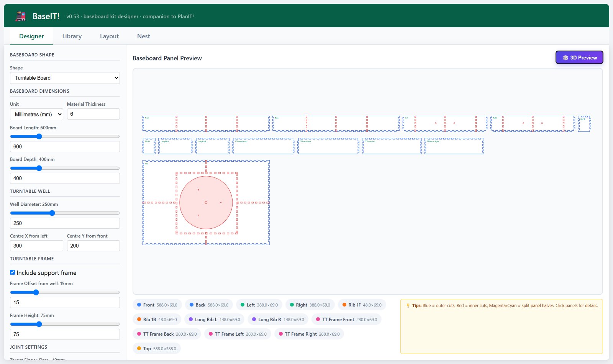Click the Material Thickness input field
Image resolution: width=613 pixels, height=364 pixels.
[x=93, y=114]
